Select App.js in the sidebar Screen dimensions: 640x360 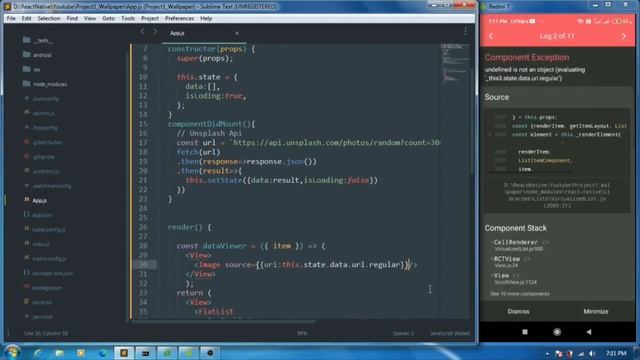click(40, 200)
